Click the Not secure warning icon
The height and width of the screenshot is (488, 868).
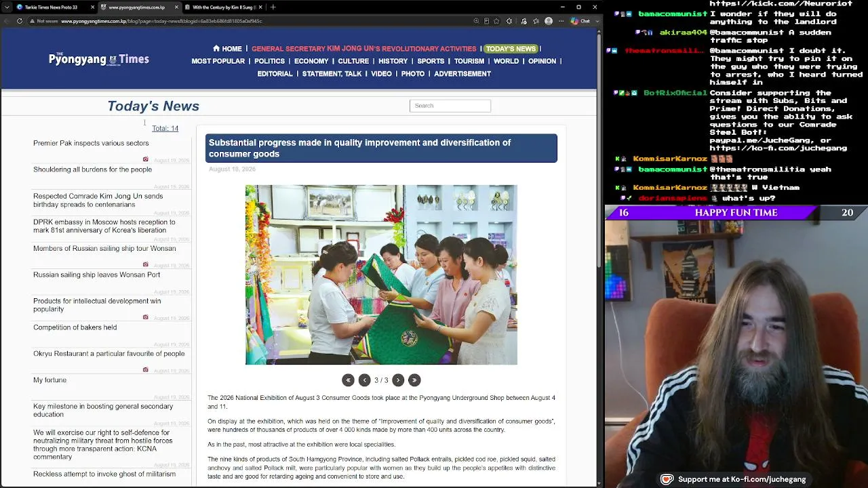[32, 21]
